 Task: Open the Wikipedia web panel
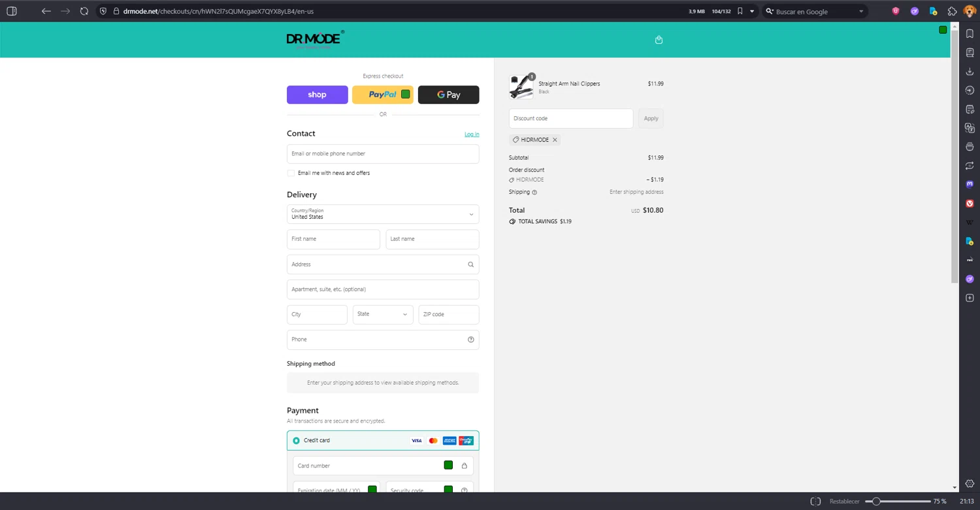pyautogui.click(x=970, y=223)
